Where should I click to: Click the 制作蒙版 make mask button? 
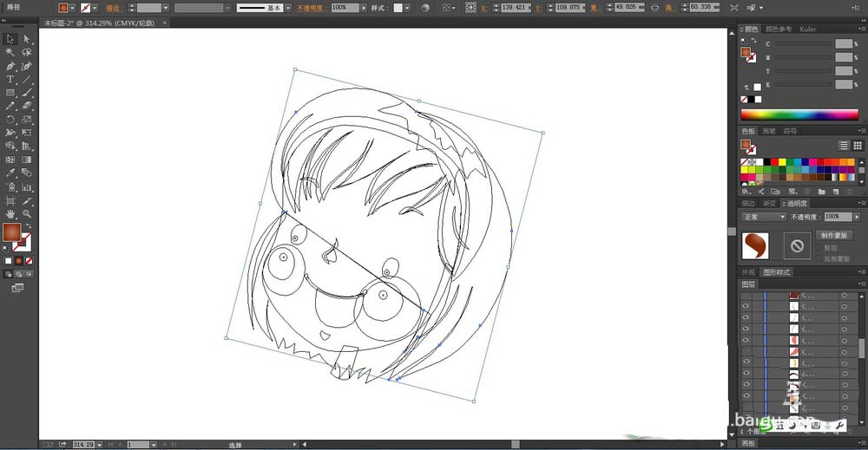tap(833, 236)
